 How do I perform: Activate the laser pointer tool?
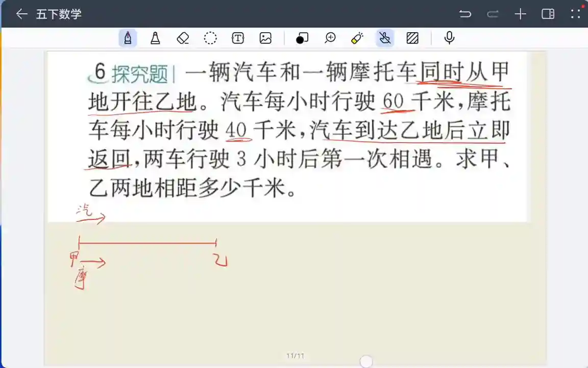(357, 38)
